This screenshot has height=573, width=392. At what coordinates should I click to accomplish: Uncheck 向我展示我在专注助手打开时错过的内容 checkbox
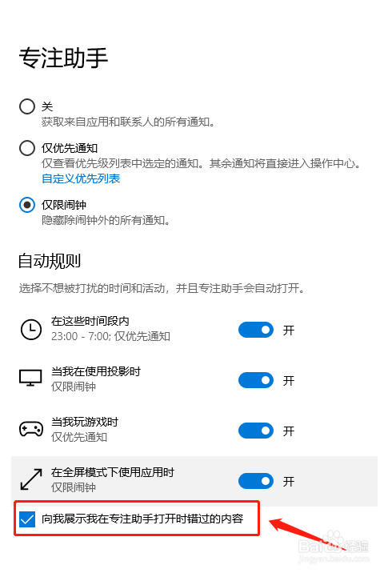(27, 519)
